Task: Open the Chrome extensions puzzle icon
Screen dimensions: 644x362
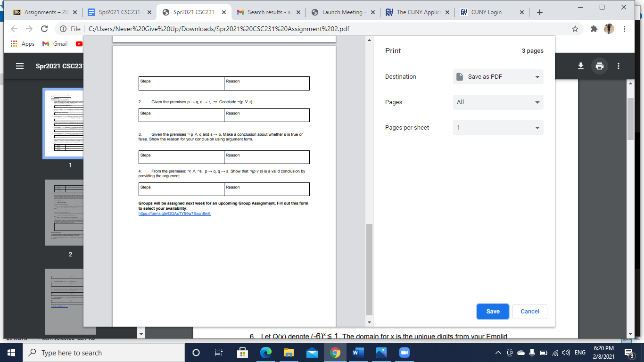Action: click(595, 29)
